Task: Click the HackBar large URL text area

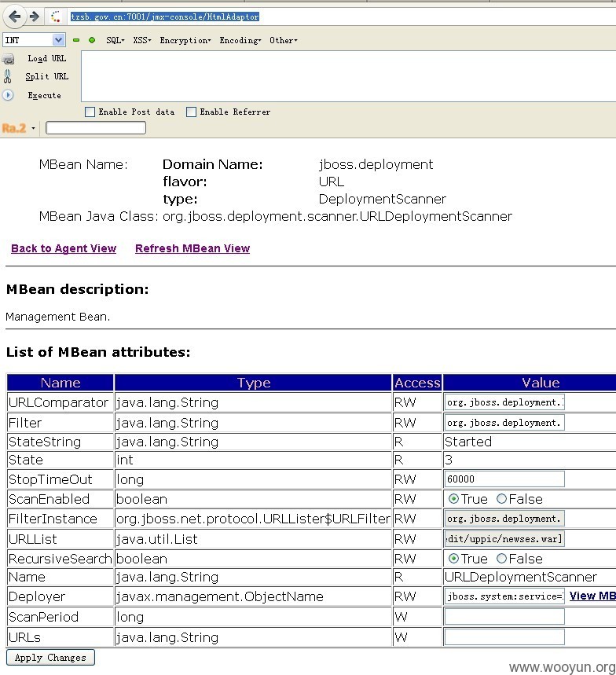Action: (348, 76)
